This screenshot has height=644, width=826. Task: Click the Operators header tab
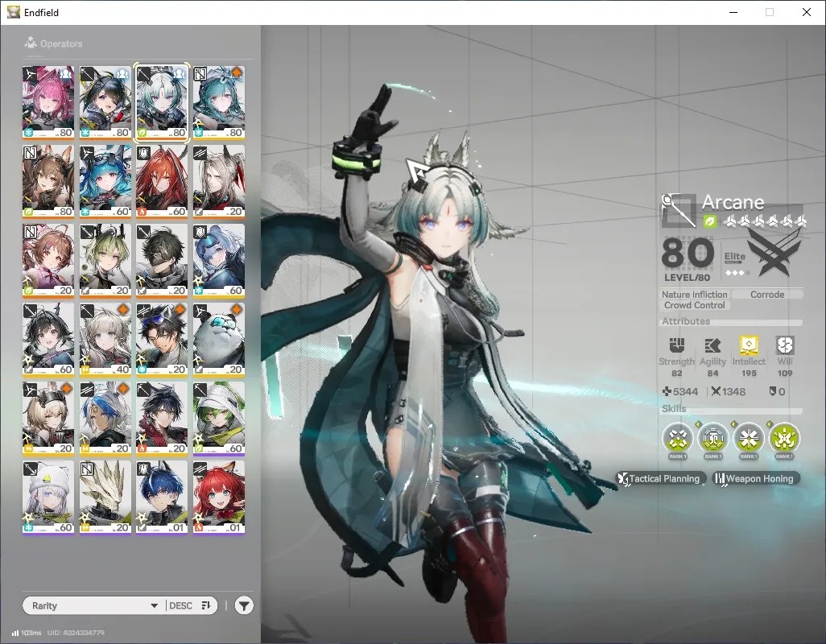tap(53, 43)
